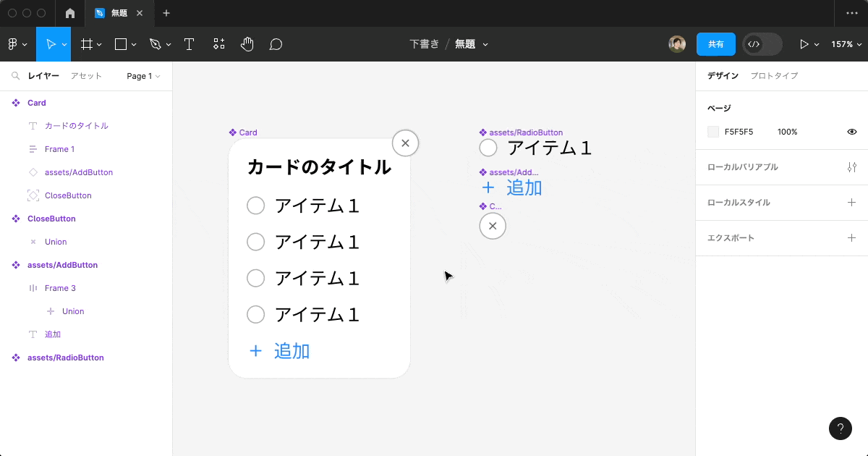
Task: Click the blue 共有 share button
Action: coord(715,44)
